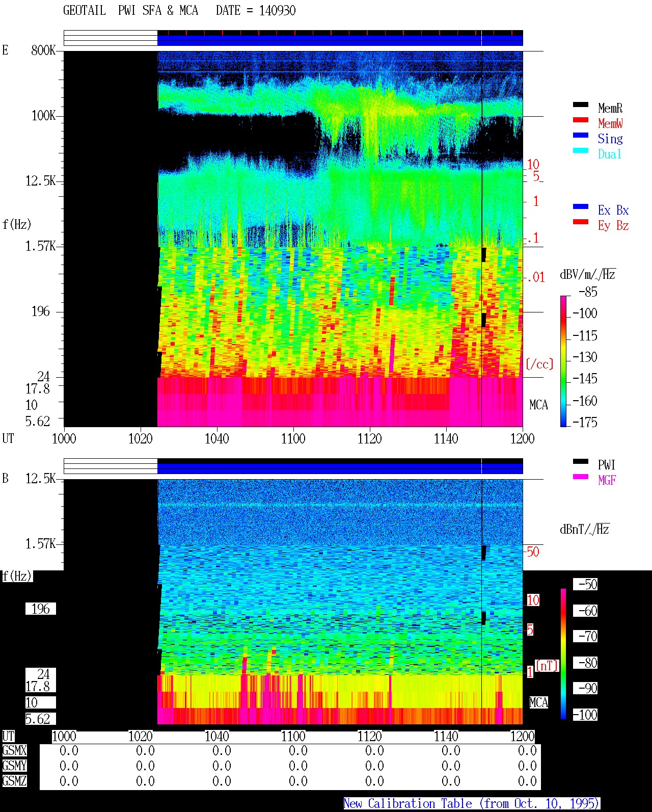Click the -85 color scale value
The height and width of the screenshot is (812, 652).
coord(588,292)
